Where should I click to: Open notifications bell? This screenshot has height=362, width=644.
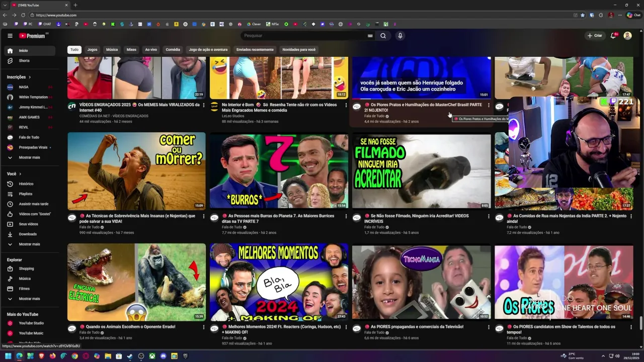pyautogui.click(x=613, y=36)
